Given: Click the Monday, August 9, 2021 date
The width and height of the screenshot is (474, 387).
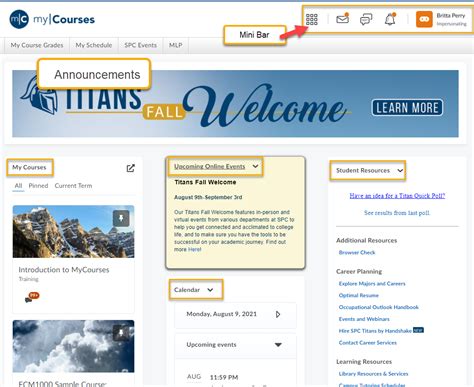Looking at the screenshot, I should 222,314.
